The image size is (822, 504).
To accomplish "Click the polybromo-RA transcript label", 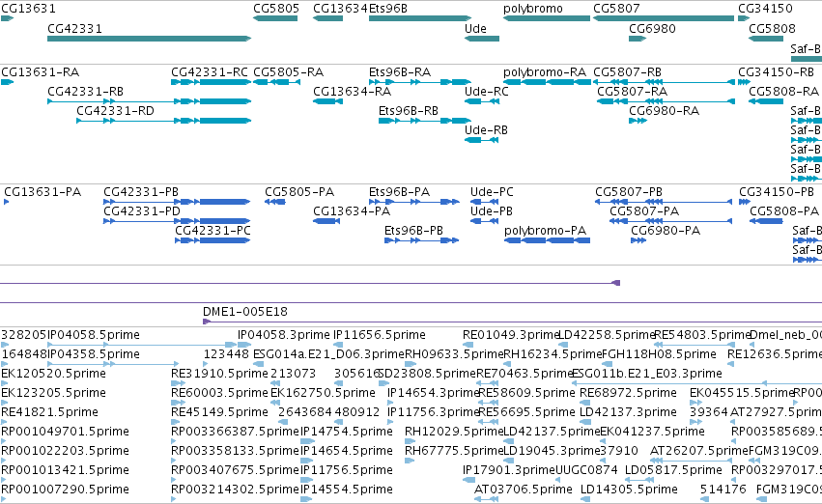I will [x=545, y=72].
